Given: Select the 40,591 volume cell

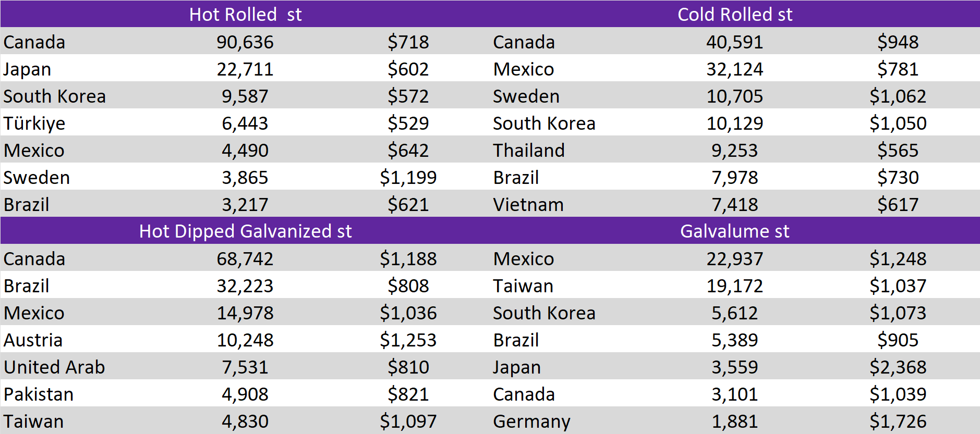Looking at the screenshot, I should click(x=734, y=42).
